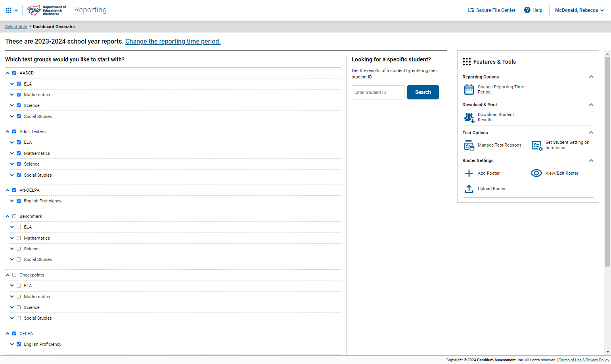
Task: Open Secure File Center
Action: pos(492,10)
